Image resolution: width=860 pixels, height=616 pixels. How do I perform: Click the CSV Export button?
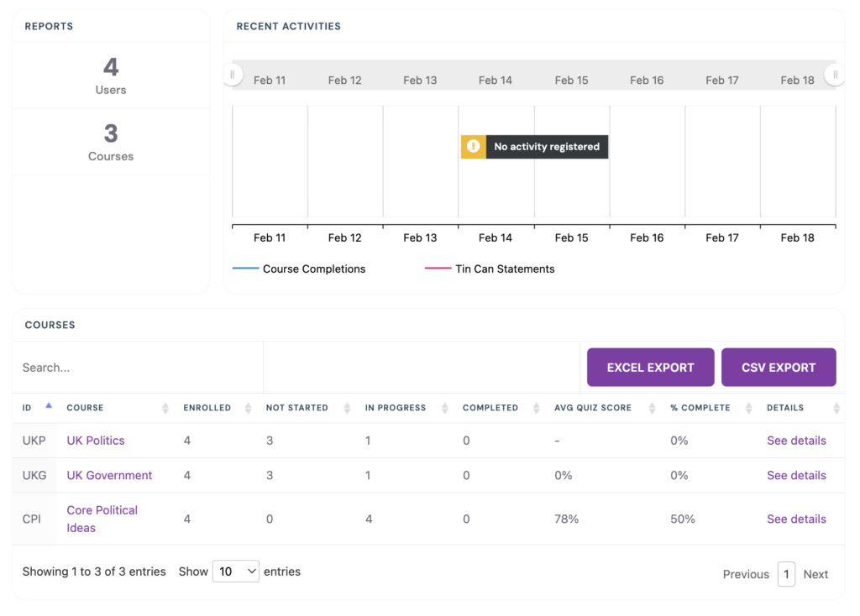779,368
